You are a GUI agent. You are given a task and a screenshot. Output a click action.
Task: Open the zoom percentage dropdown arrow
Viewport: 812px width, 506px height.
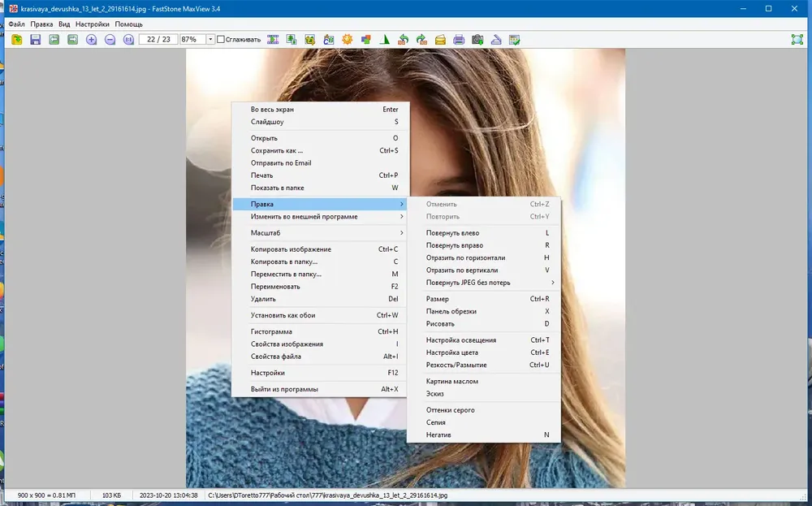point(210,39)
